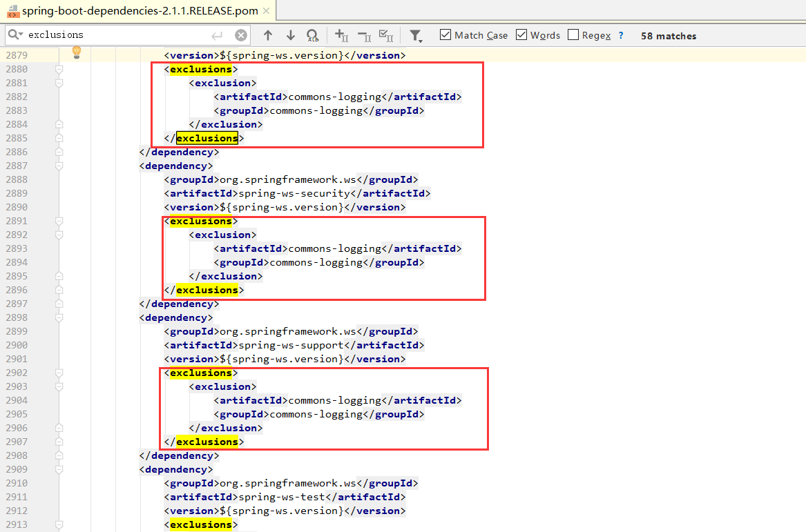Close the spring-boot-dependencies pom tab
The height and width of the screenshot is (532, 806).
267,11
